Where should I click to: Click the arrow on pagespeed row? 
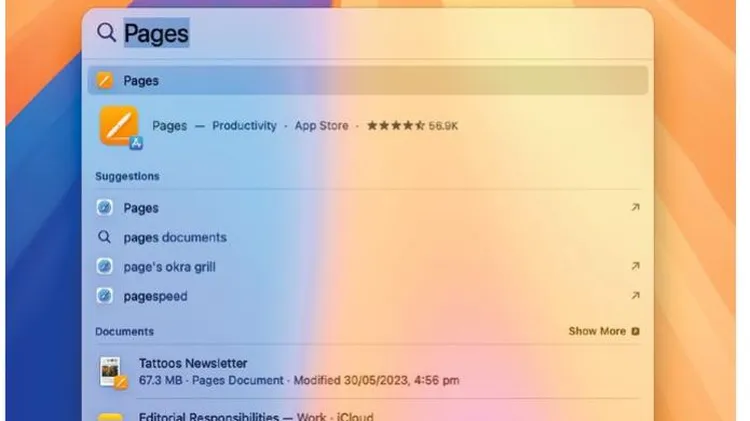pyautogui.click(x=635, y=296)
